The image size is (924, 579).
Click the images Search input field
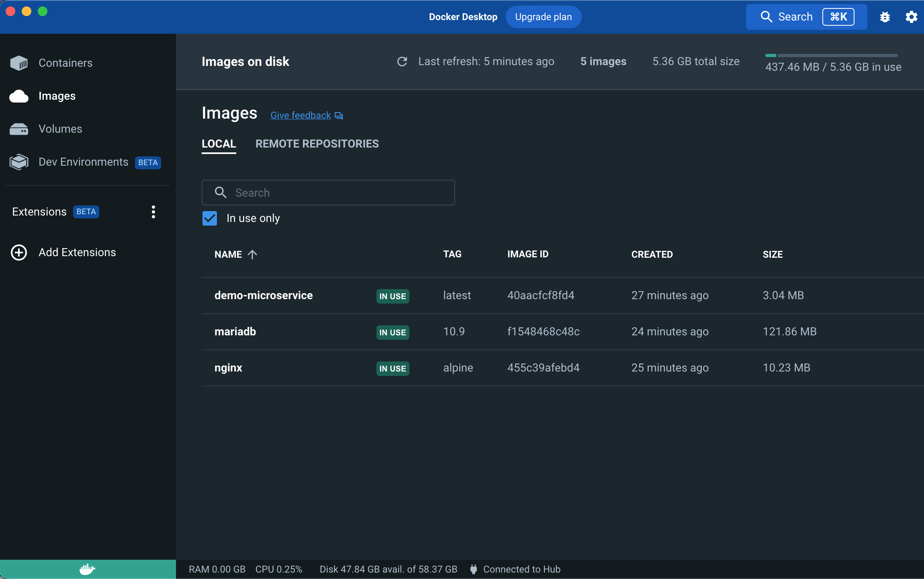pyautogui.click(x=328, y=193)
